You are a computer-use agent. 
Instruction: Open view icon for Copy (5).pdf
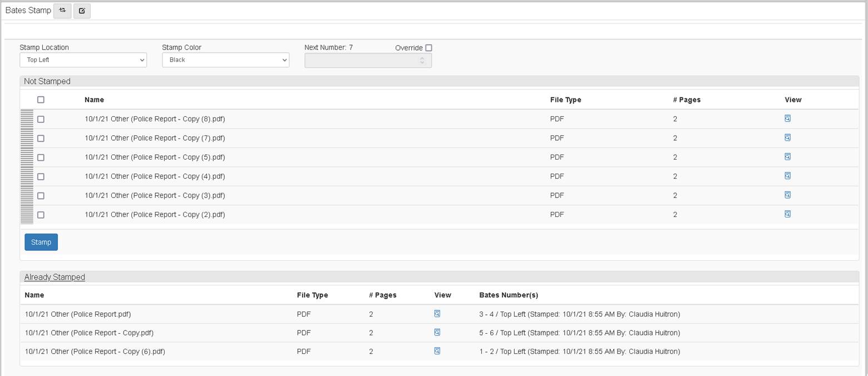[787, 157]
